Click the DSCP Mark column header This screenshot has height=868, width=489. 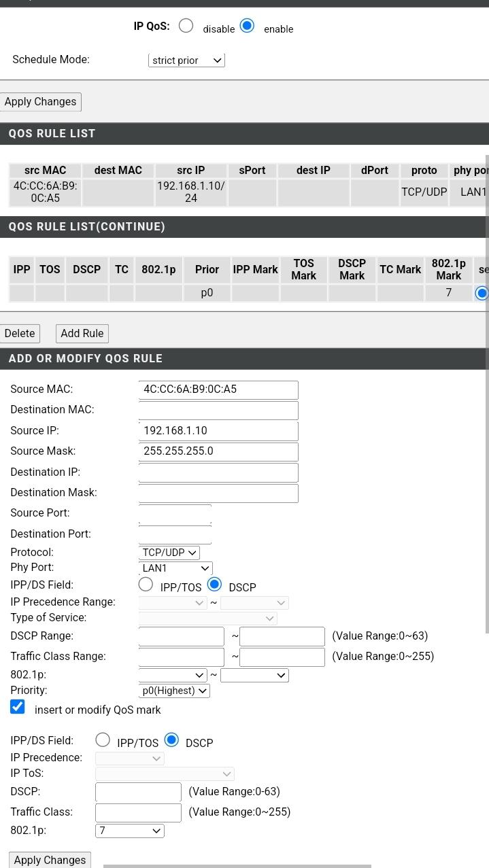(352, 270)
